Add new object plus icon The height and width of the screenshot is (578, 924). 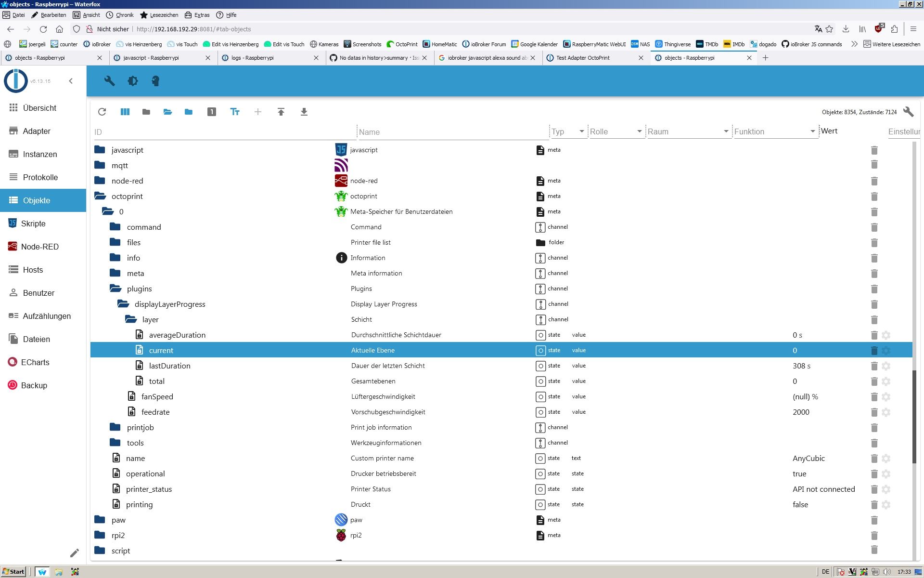coord(258,112)
